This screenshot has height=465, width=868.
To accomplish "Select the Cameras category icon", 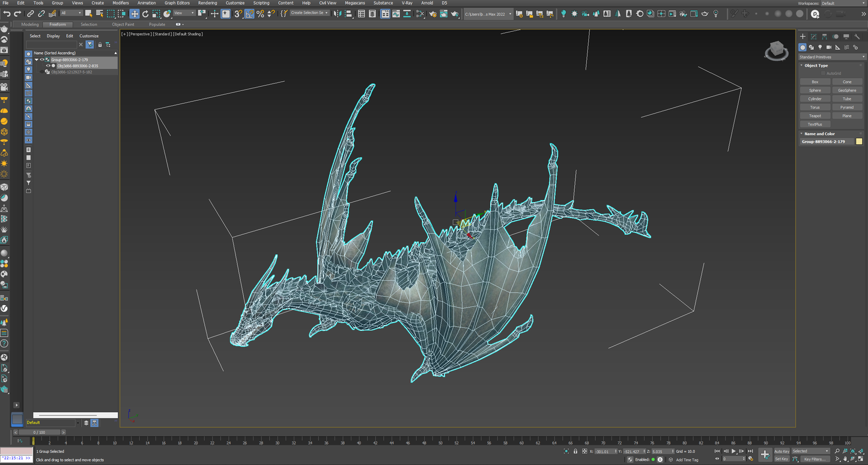I will pos(829,47).
